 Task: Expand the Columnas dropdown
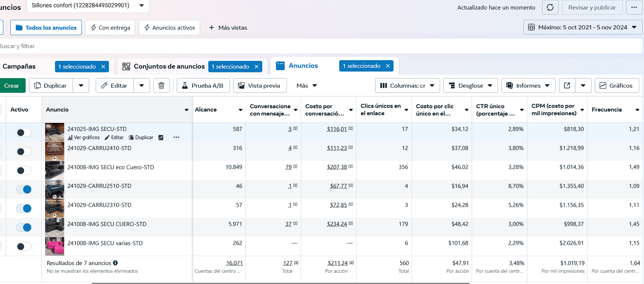pos(407,86)
